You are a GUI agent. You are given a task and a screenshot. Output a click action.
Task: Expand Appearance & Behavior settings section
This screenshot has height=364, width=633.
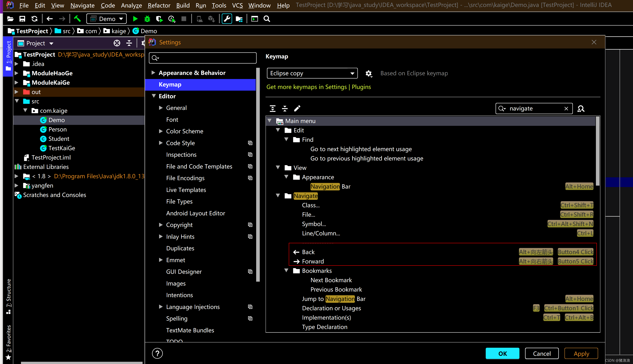153,73
